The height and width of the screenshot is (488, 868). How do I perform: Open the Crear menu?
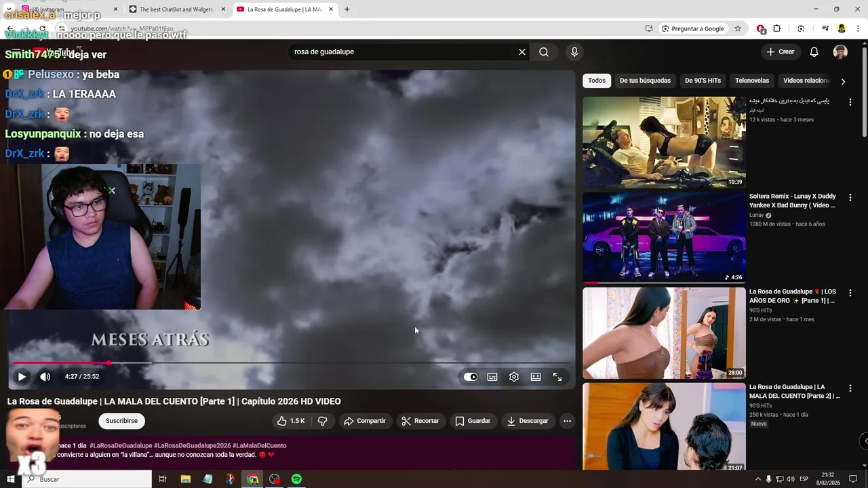click(780, 52)
